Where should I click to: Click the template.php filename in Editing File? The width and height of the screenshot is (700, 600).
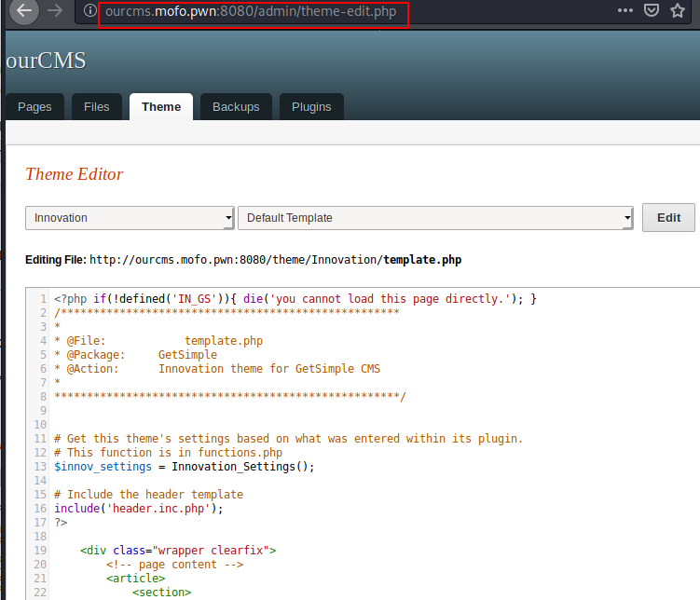tap(422, 260)
